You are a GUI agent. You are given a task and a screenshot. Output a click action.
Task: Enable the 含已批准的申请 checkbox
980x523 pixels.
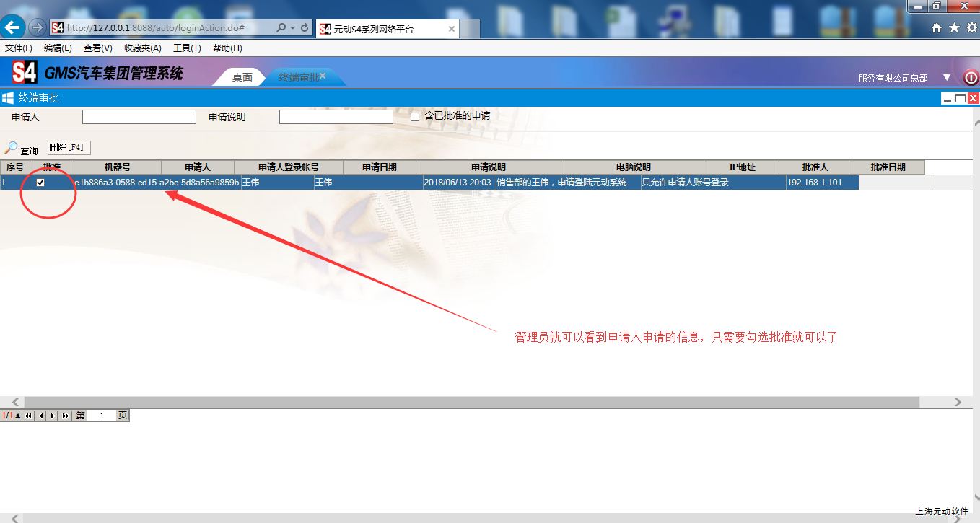click(x=415, y=116)
